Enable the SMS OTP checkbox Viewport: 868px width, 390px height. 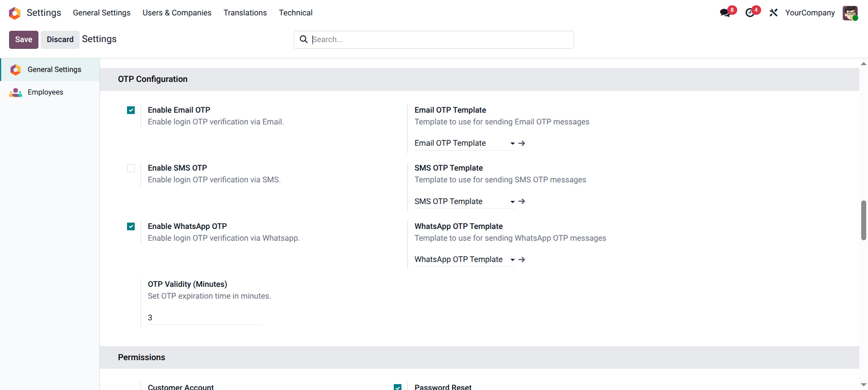click(131, 168)
